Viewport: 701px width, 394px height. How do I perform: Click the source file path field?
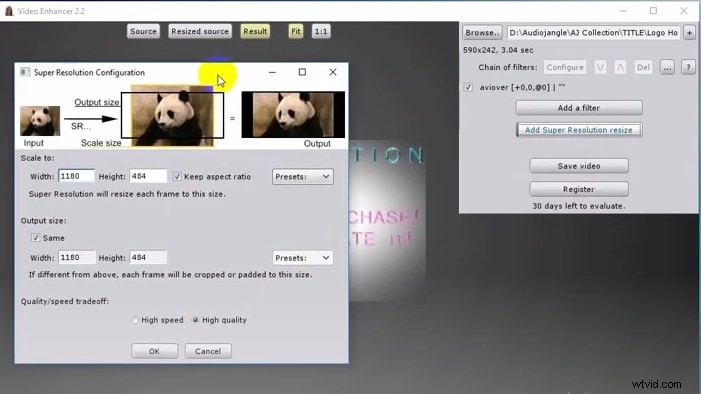[x=593, y=33]
